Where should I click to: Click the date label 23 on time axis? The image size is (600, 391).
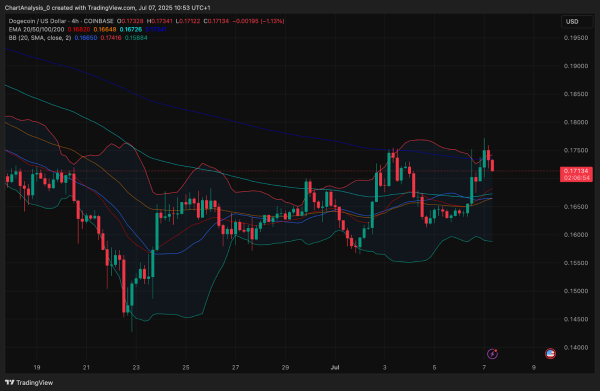click(136, 367)
